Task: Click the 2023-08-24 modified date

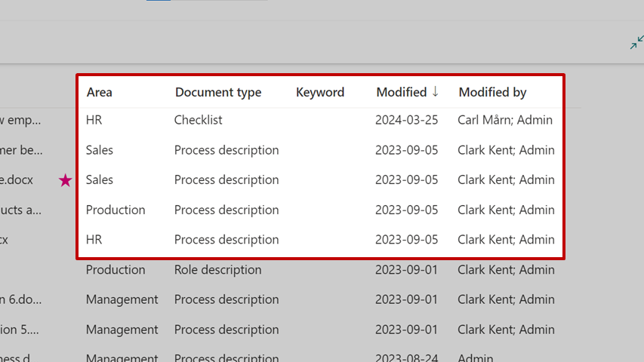Action: (x=406, y=359)
